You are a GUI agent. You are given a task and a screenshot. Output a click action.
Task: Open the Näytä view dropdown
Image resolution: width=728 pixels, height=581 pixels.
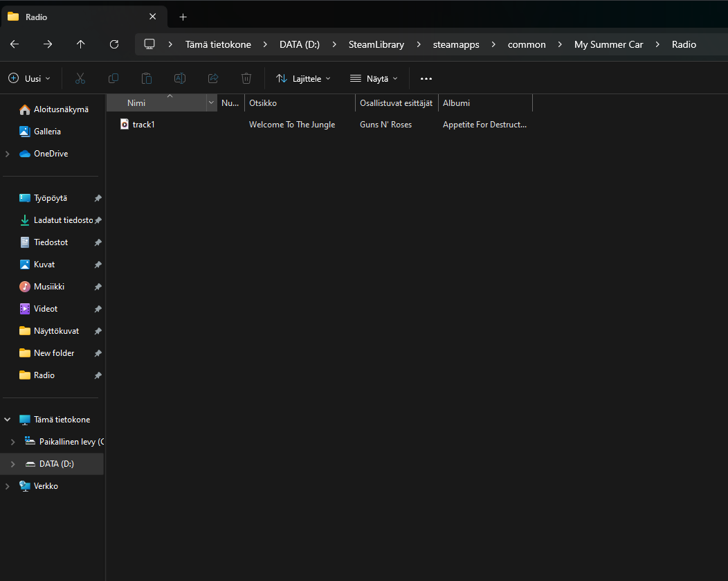[x=374, y=78]
